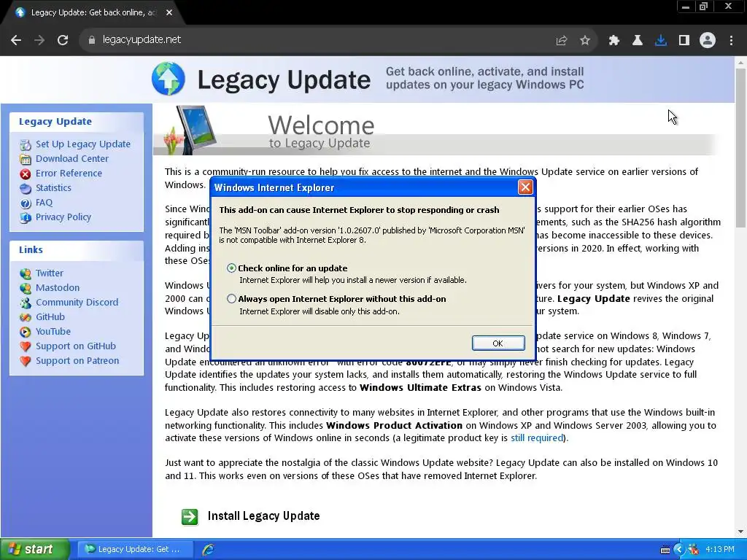This screenshot has height=560, width=747.
Task: Switch to Legacy Update taskbar button
Action: 135,549
